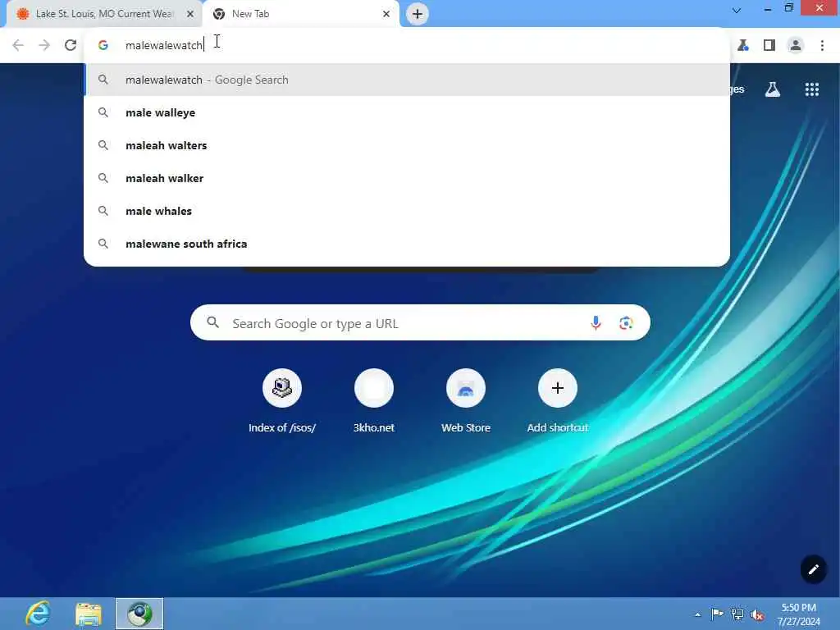Image resolution: width=840 pixels, height=630 pixels.
Task: Click the muted volume tray icon
Action: click(757, 615)
